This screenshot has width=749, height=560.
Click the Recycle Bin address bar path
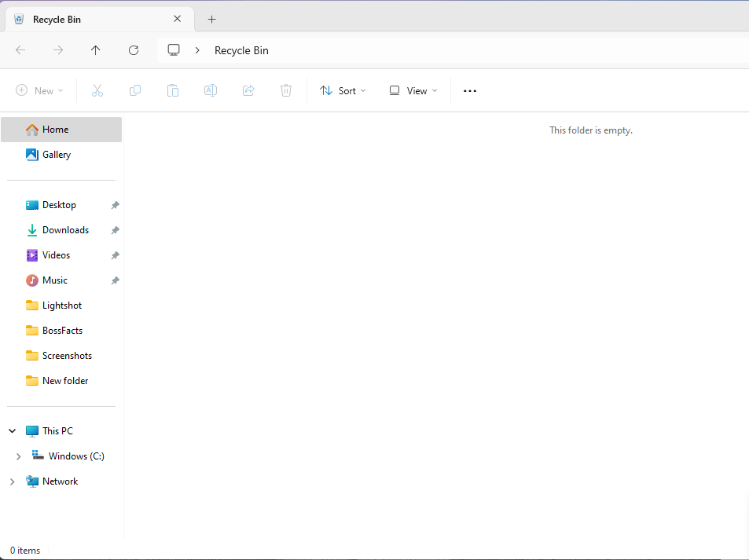[241, 50]
